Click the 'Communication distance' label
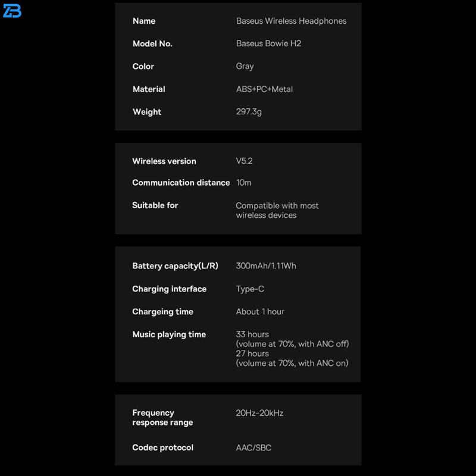Image resolution: width=476 pixels, height=476 pixels. (181, 183)
